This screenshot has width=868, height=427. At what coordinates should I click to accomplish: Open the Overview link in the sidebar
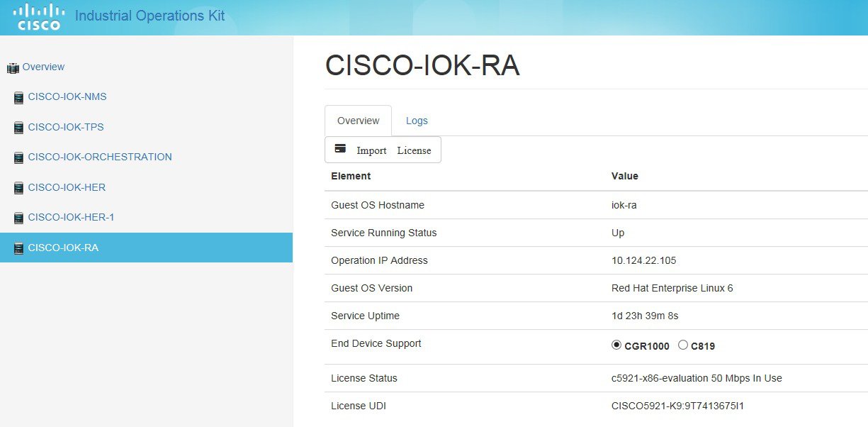[x=43, y=67]
